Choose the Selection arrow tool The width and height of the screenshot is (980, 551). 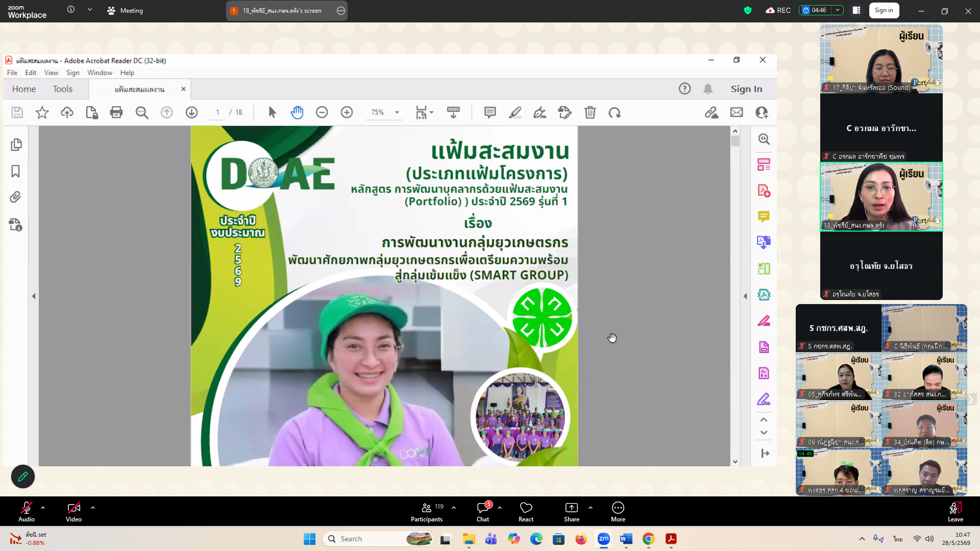[x=272, y=112]
